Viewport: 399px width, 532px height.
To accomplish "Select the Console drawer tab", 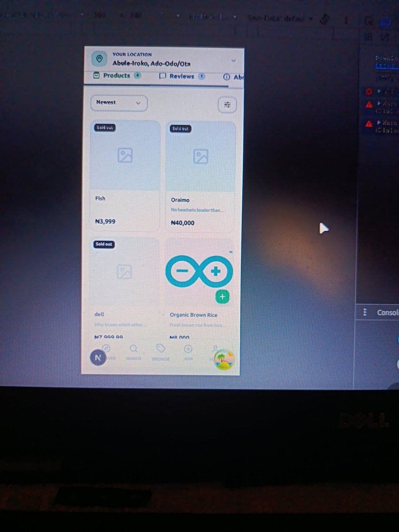I will pyautogui.click(x=387, y=313).
